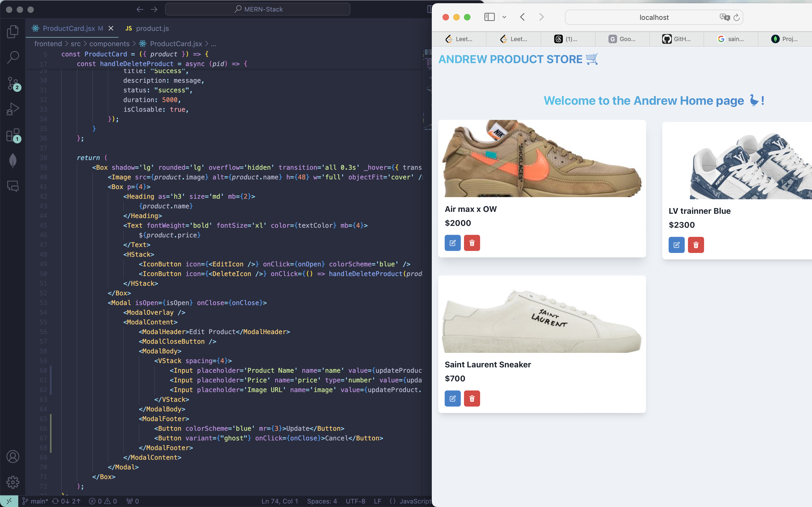Click the src breadcrumb segment
This screenshot has width=812, height=507.
[x=76, y=44]
